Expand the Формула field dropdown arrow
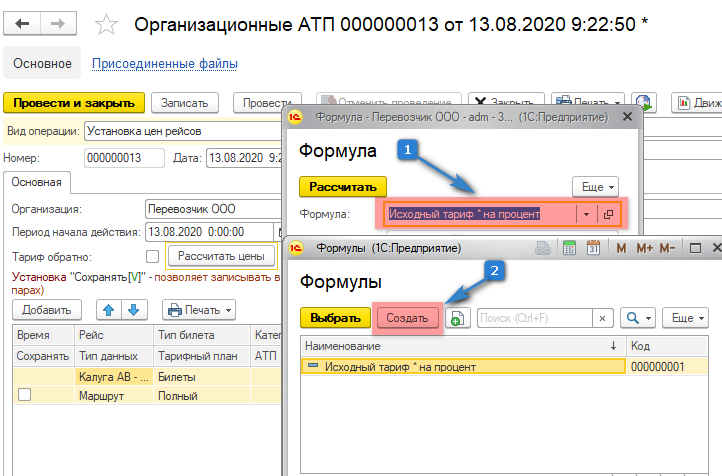The height and width of the screenshot is (476, 722). [585, 214]
